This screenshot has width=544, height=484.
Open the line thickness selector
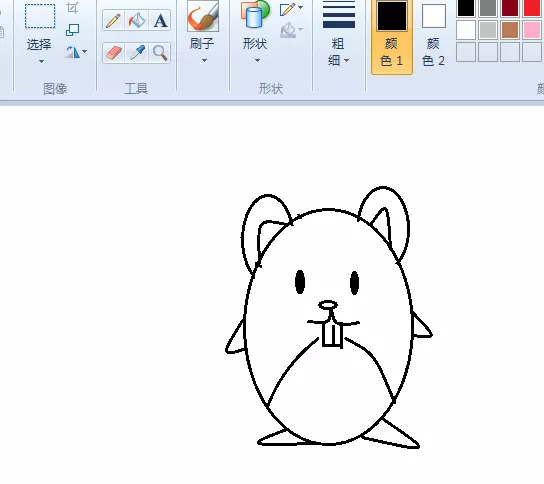(x=339, y=15)
